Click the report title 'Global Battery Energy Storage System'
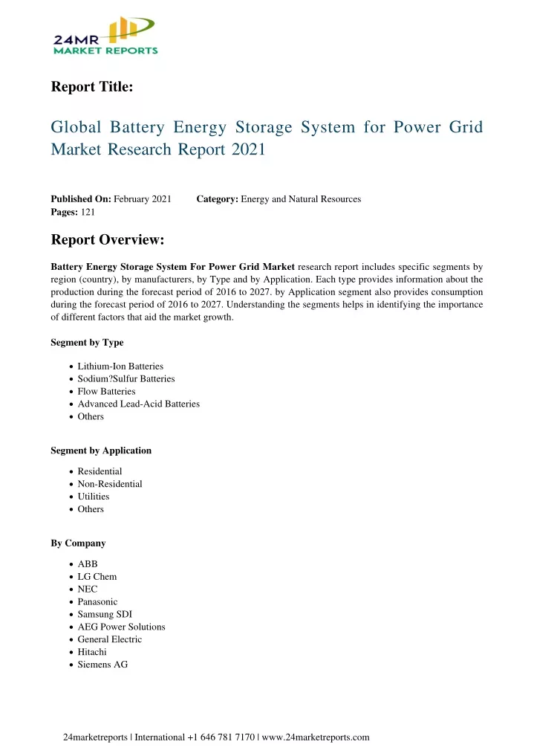 pos(267,138)
